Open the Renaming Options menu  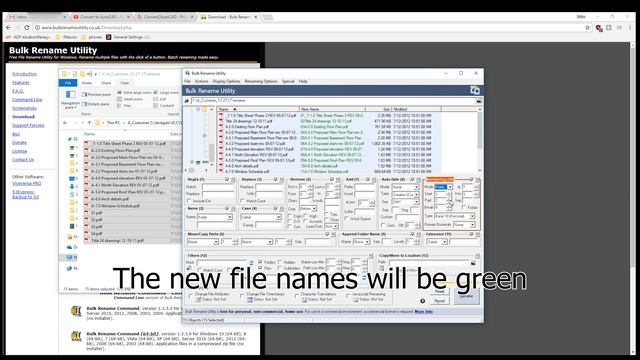tap(261, 81)
